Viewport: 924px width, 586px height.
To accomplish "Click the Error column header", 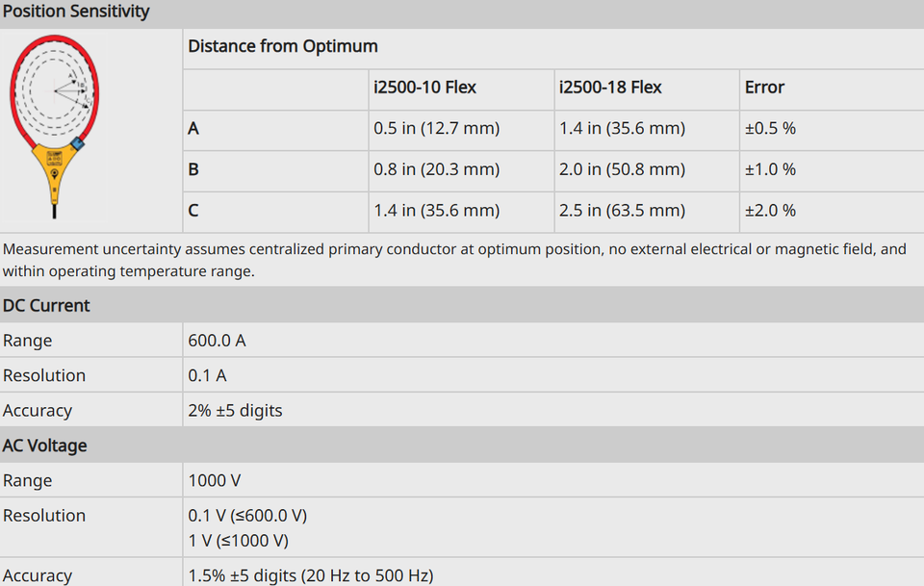I will coord(764,88).
